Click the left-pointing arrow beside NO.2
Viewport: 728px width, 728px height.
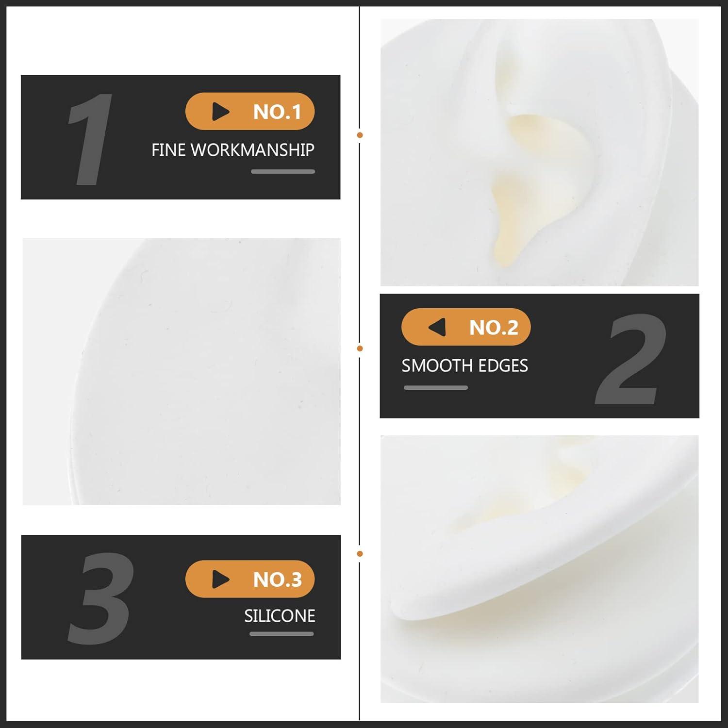point(437,327)
